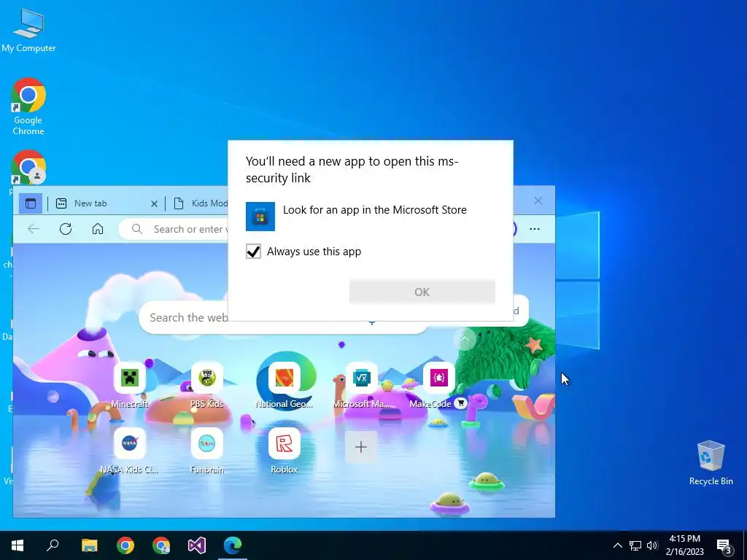747x560 pixels.
Task: Focus the Edge address bar
Action: (174, 229)
